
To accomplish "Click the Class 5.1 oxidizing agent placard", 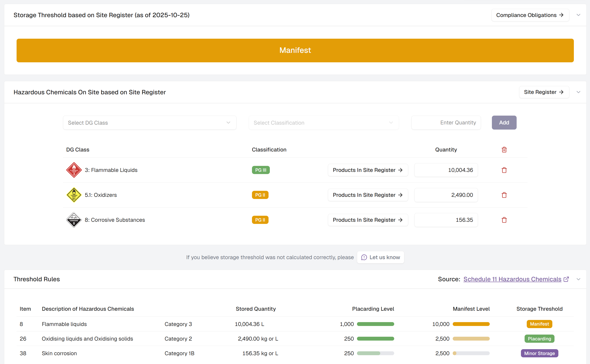I will click(x=74, y=195).
